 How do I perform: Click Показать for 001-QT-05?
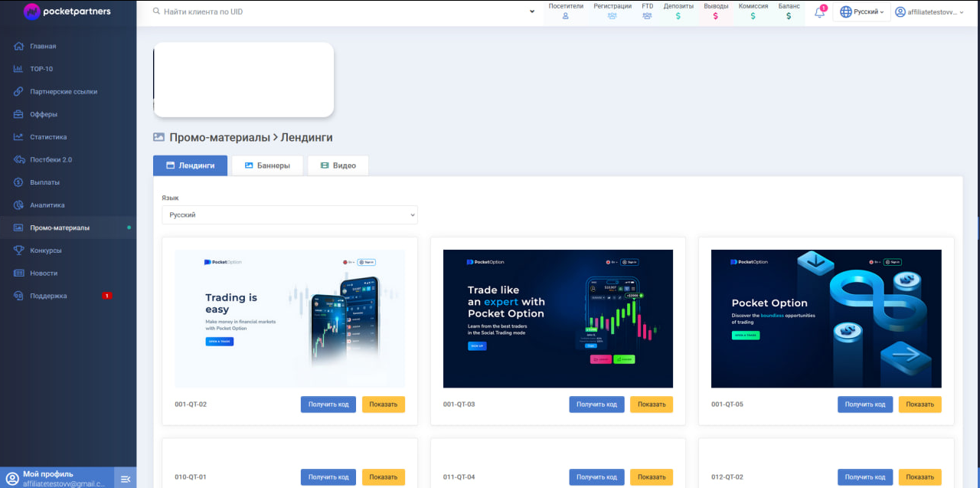pyautogui.click(x=920, y=404)
